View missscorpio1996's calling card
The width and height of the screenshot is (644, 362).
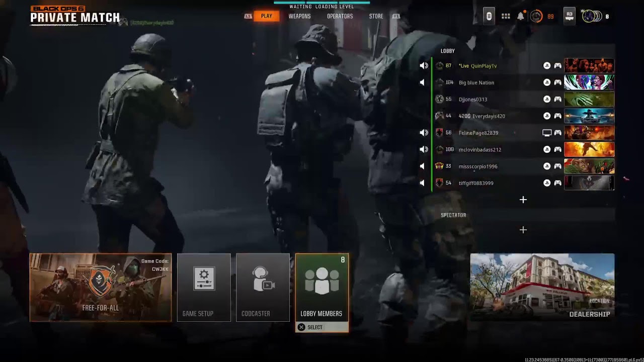point(589,166)
